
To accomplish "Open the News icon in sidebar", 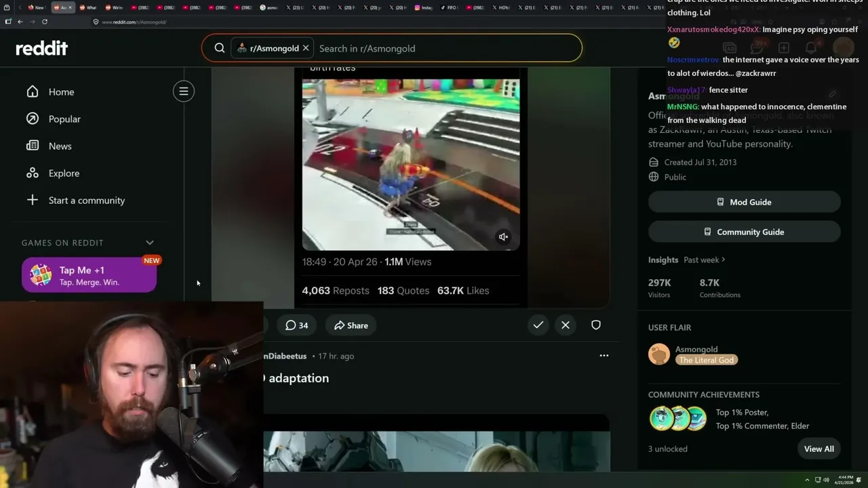I will coord(33,146).
